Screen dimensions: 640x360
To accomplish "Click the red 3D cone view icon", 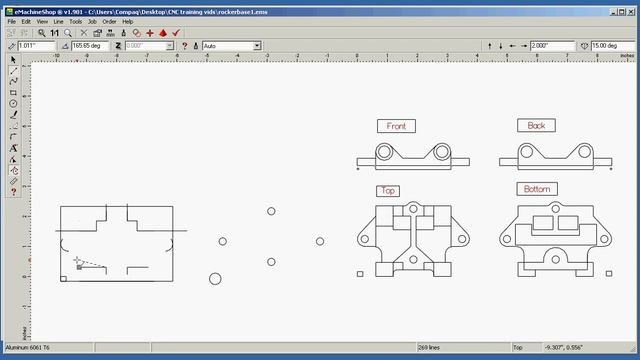I will point(163,33).
